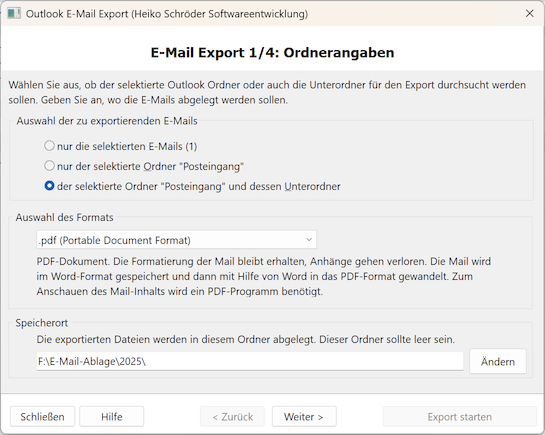This screenshot has width=545, height=435.
Task: Click the storage path field F:\E-Mail-Ablage\2025\
Action: pos(250,361)
